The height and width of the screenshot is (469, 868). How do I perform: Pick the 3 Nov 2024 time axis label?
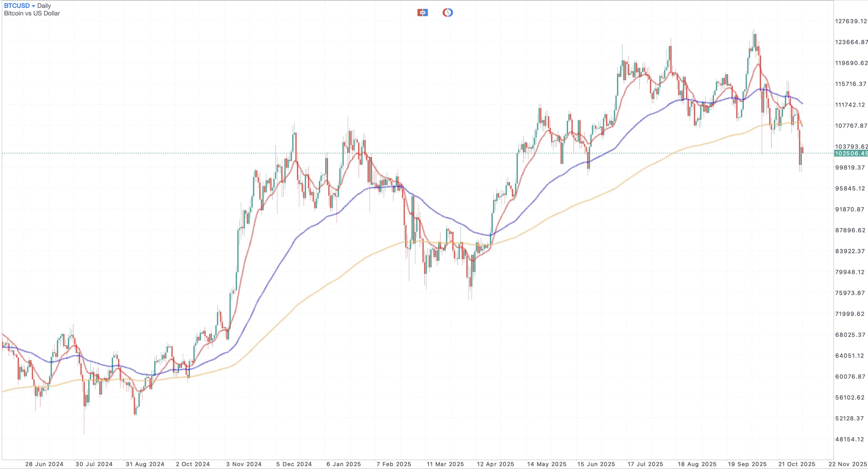(x=244, y=464)
